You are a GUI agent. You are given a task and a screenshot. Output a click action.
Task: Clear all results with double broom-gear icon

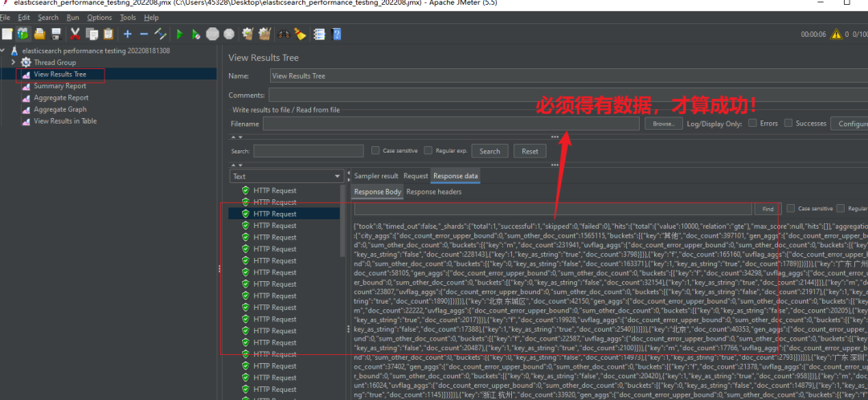point(264,35)
